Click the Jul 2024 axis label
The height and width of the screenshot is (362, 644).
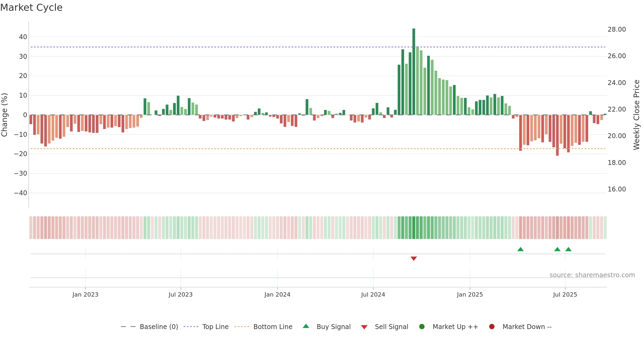(373, 294)
